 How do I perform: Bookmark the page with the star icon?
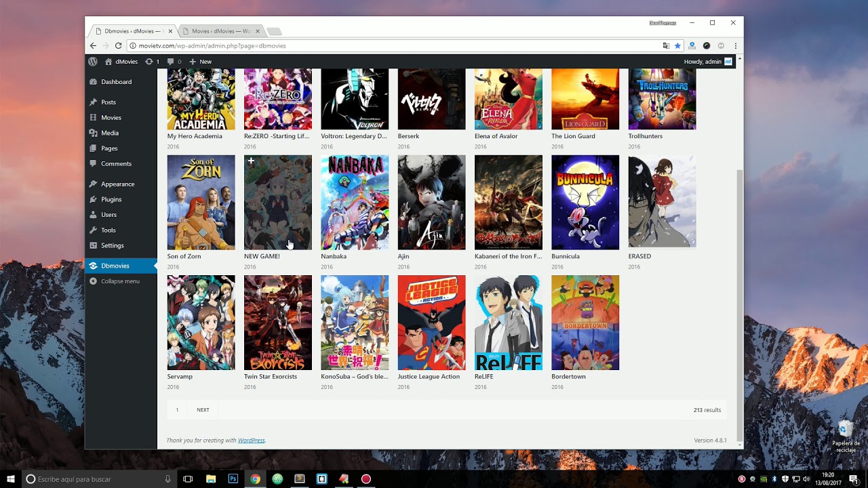pos(677,45)
